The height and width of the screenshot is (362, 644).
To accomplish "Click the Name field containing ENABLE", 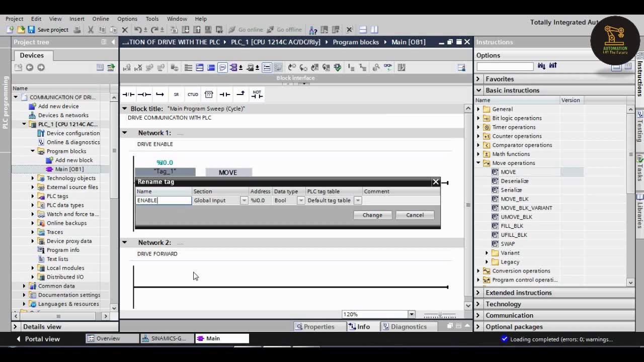I will pos(164,201).
